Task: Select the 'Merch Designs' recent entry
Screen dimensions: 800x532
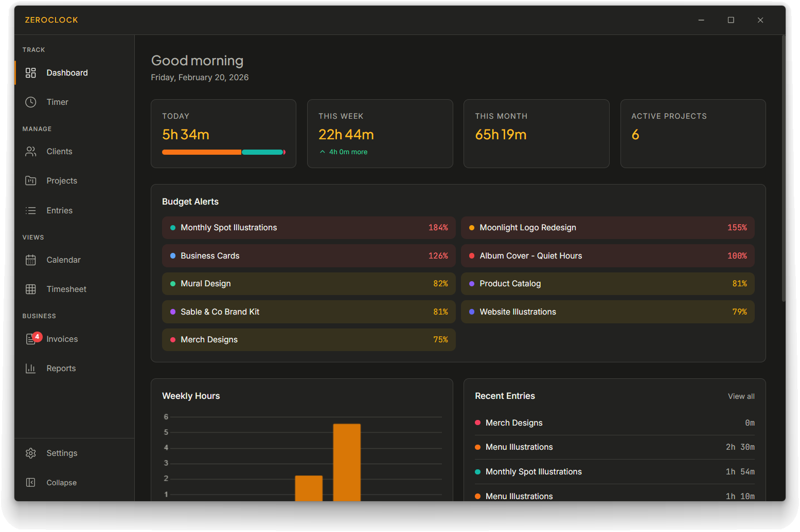Action: [614, 423]
